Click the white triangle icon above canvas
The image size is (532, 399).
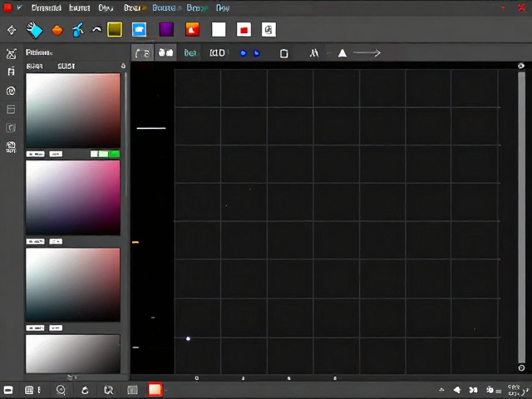[x=342, y=53]
